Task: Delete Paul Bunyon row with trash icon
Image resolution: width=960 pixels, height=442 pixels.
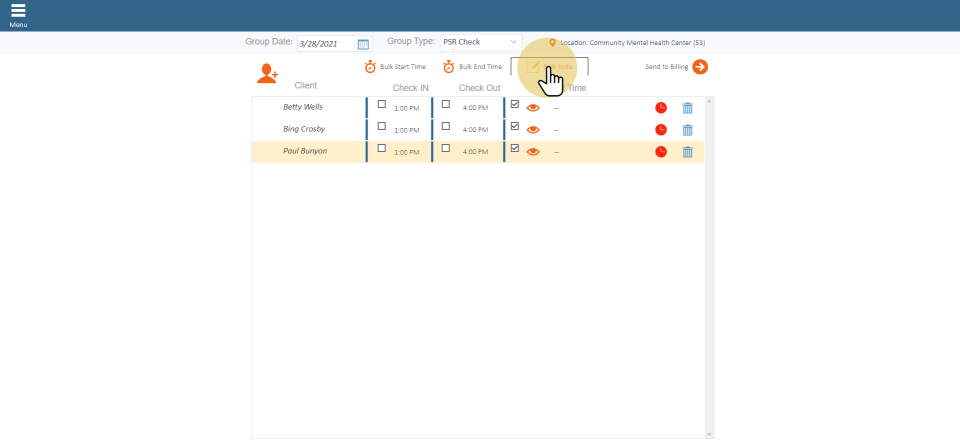Action: click(687, 152)
